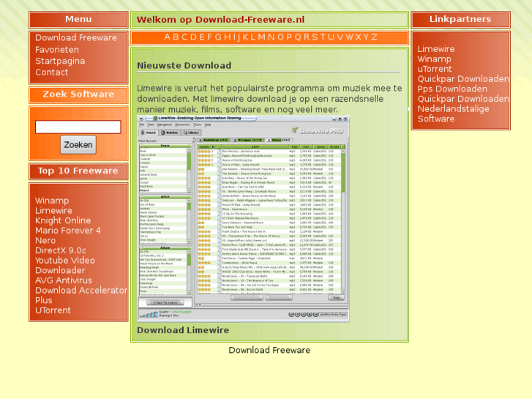This screenshot has height=399, width=532.
Task: Open the Contact page link
Action: point(51,72)
